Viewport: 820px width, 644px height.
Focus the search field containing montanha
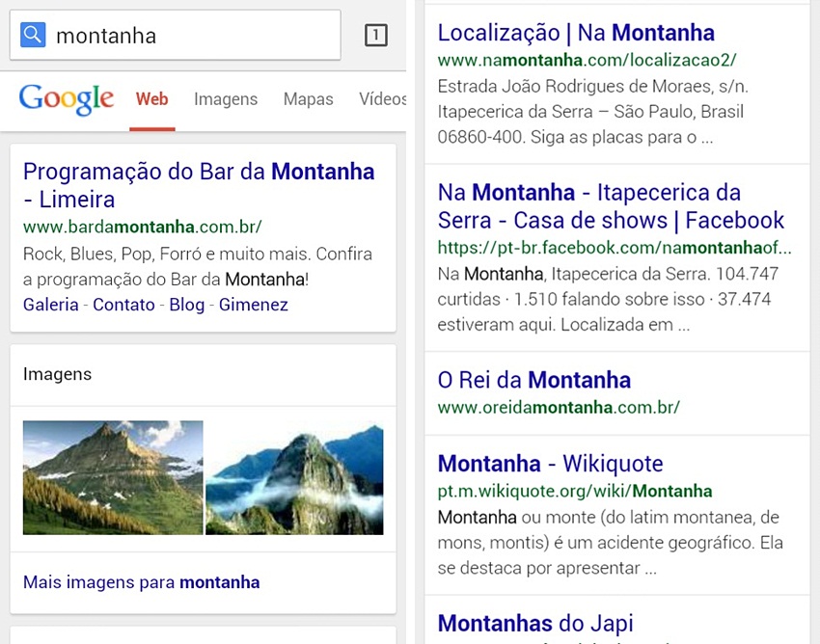[x=176, y=35]
